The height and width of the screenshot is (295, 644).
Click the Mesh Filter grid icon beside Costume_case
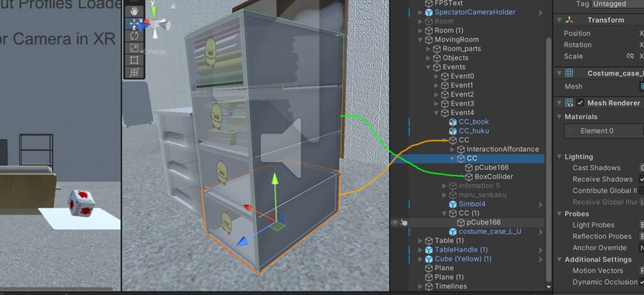point(569,73)
